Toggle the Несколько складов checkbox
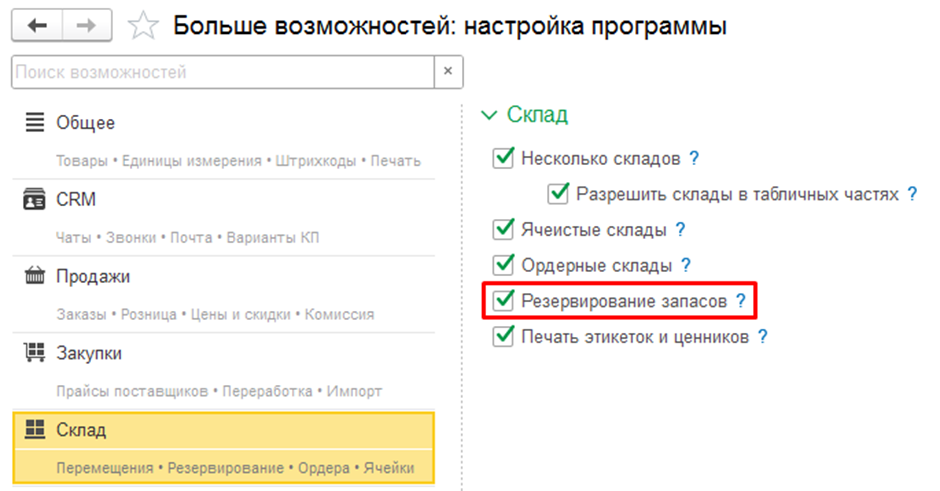 503,158
